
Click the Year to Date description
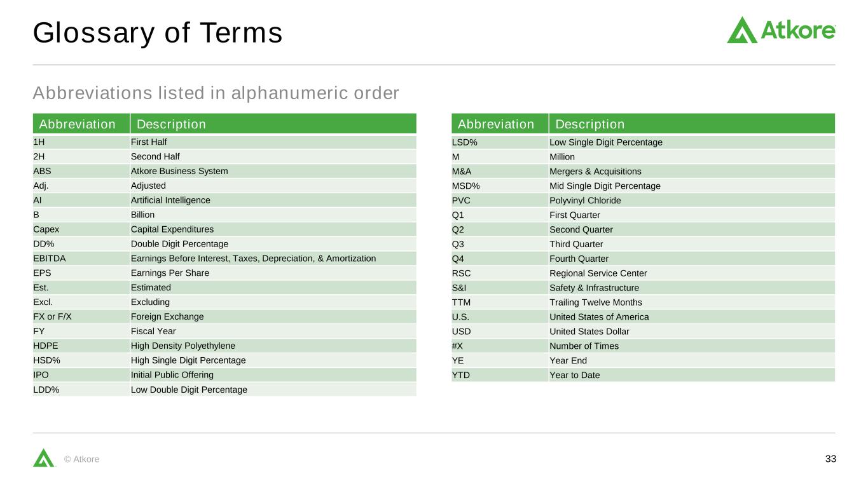[574, 375]
